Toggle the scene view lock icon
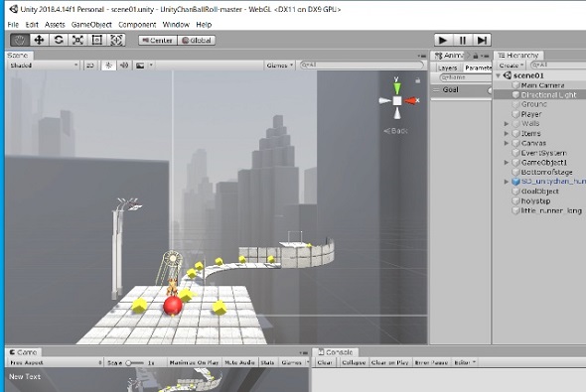 418,80
